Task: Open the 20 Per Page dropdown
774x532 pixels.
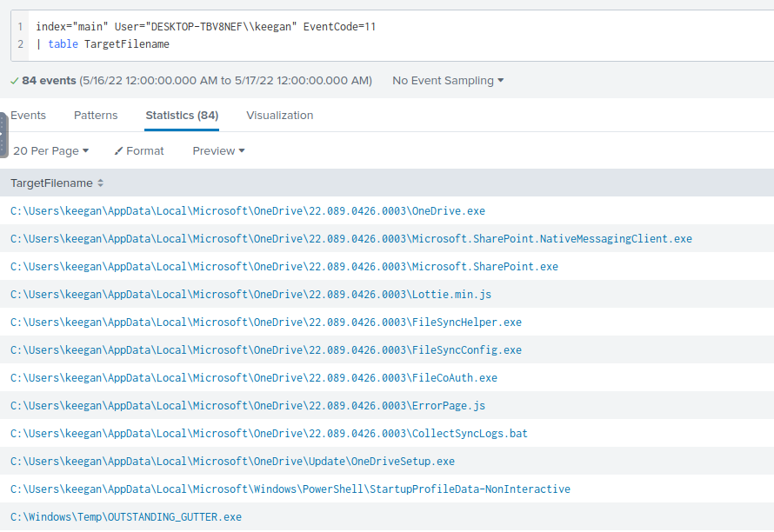Action: (50, 151)
